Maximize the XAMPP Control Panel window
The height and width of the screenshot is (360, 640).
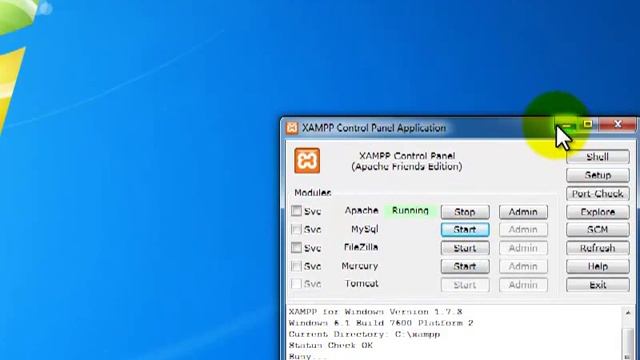pyautogui.click(x=588, y=124)
